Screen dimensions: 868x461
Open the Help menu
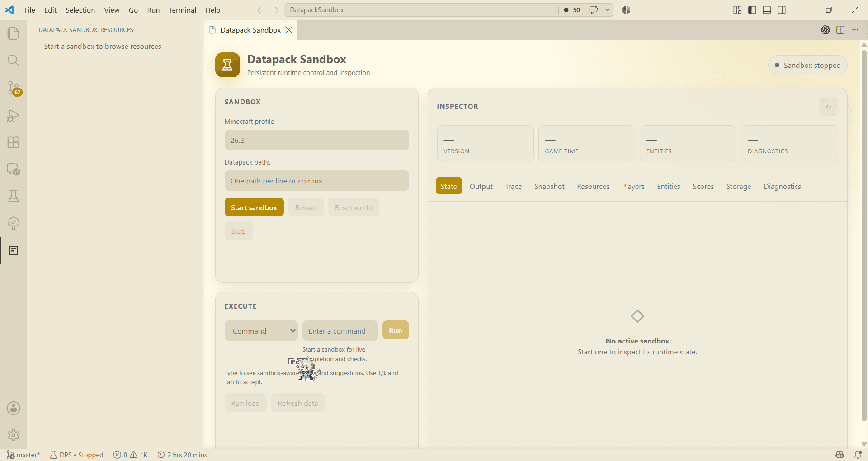(x=213, y=10)
